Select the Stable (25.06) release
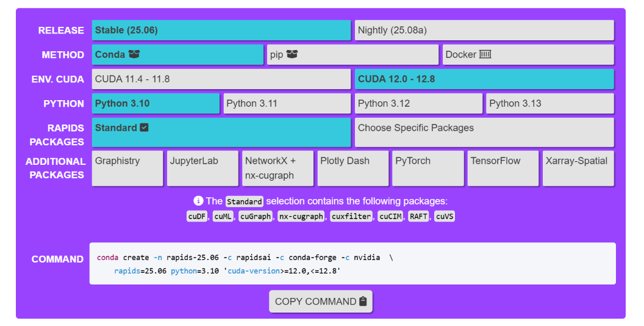Viewport: 644px width, 326px height. click(x=221, y=30)
